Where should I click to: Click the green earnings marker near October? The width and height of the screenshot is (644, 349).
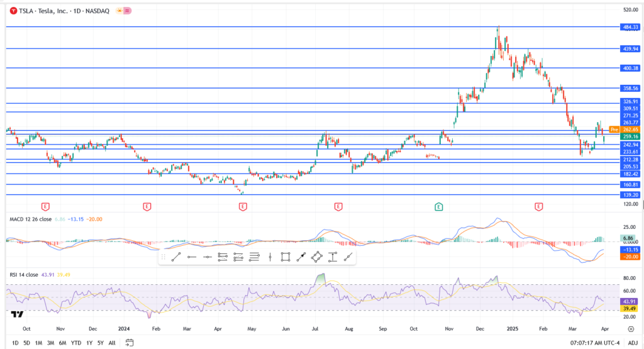tap(438, 206)
